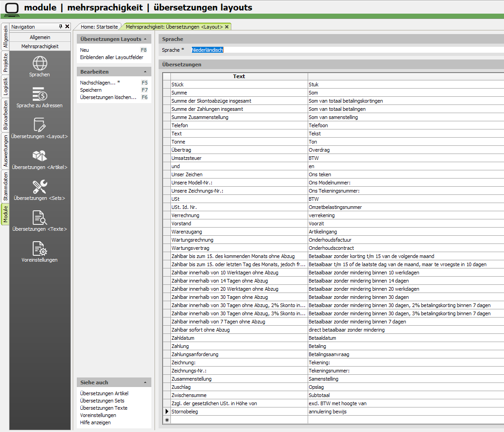Image resolution: width=504 pixels, height=432 pixels.
Task: Open the Büroarbeiten vertical side tab
Action: click(5, 115)
